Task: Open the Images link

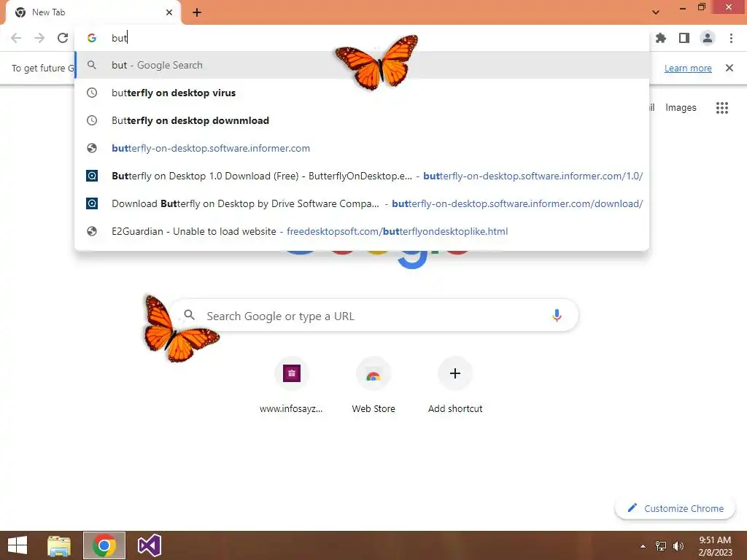Action: [681, 108]
